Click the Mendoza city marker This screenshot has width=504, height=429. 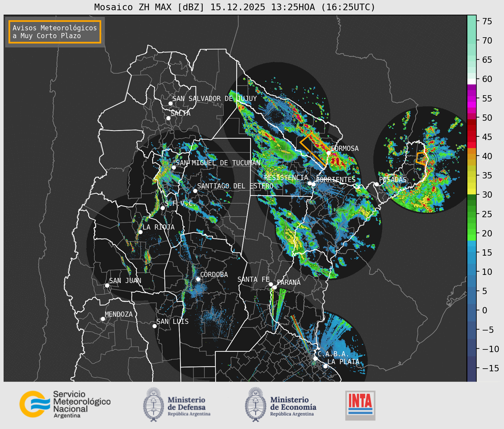103,319
